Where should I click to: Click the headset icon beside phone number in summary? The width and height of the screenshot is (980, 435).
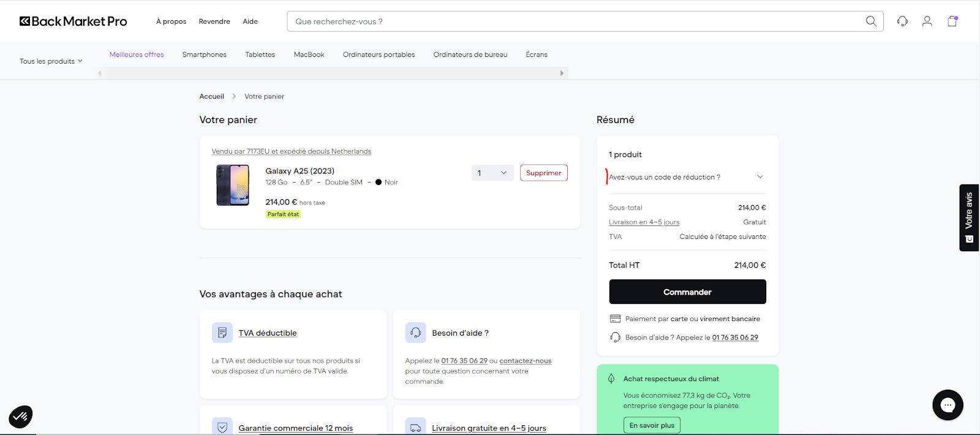click(616, 338)
